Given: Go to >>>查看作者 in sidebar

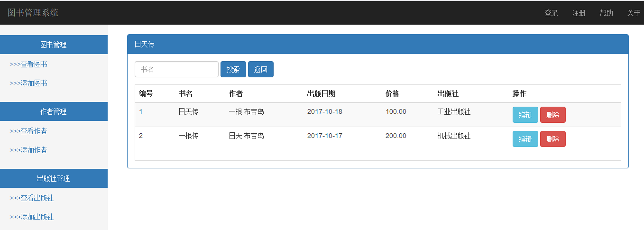Looking at the screenshot, I should pos(28,131).
